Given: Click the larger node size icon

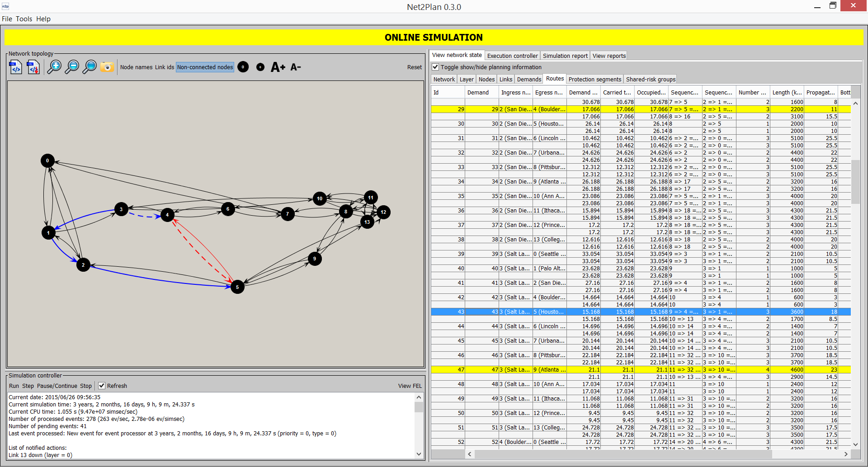Looking at the screenshot, I should [x=243, y=67].
